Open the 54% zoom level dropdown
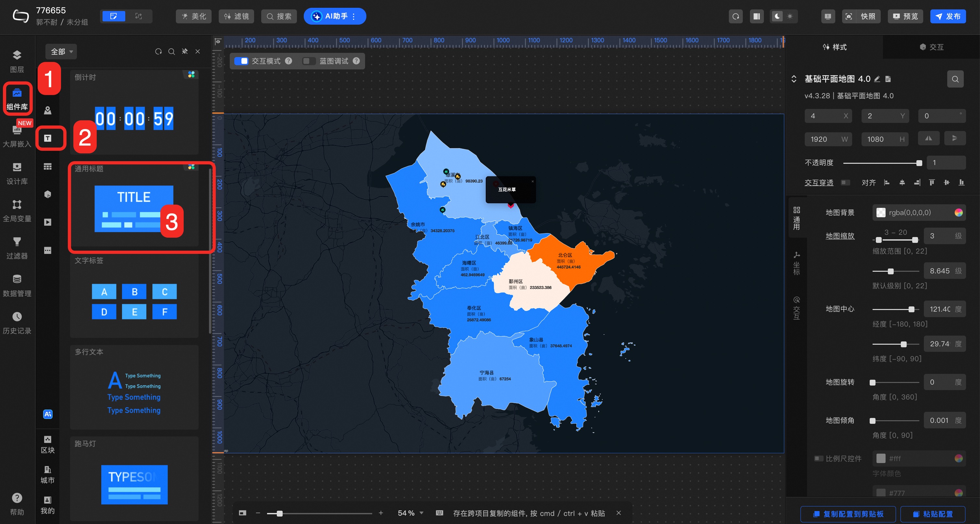Viewport: 980px width, 524px height. [410, 513]
